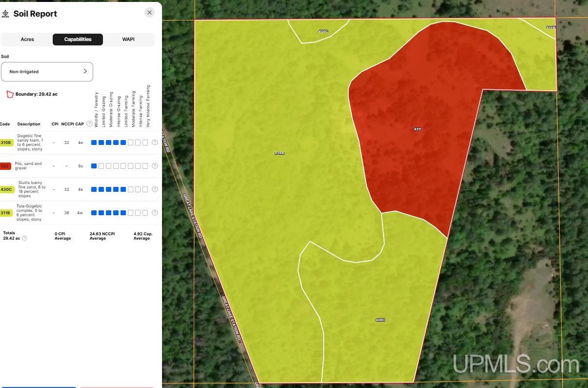Close the Soil Report panel
588x388 pixels.
point(149,13)
